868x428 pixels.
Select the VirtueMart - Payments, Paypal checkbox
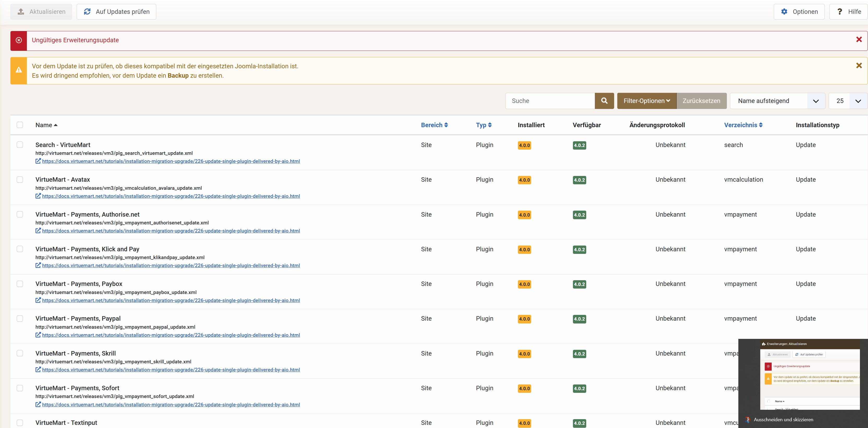pyautogui.click(x=20, y=319)
